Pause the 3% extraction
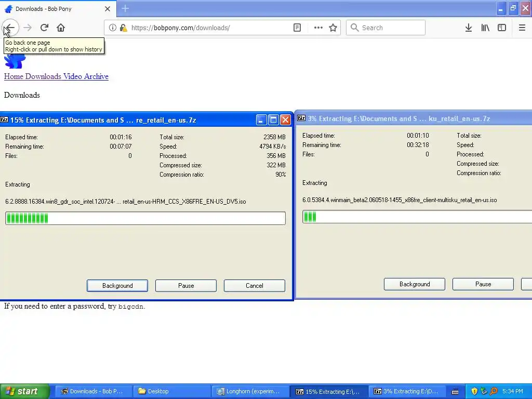Screen dimensions: 532x399 tap(483, 284)
